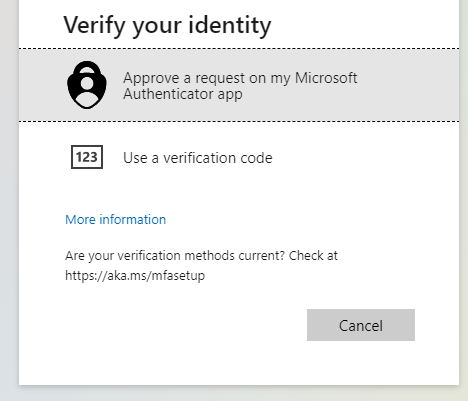The width and height of the screenshot is (468, 401).
Task: Click the 'Use a verification code' label text
Action: [x=198, y=158]
